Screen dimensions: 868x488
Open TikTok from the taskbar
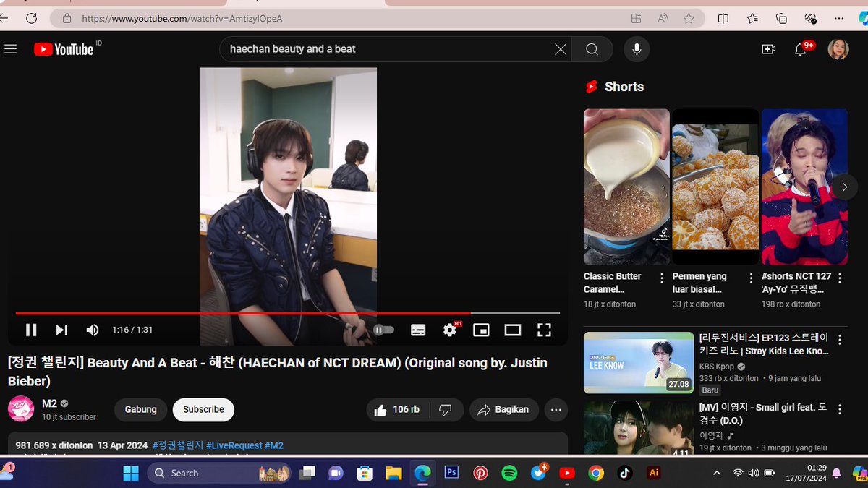click(x=625, y=473)
